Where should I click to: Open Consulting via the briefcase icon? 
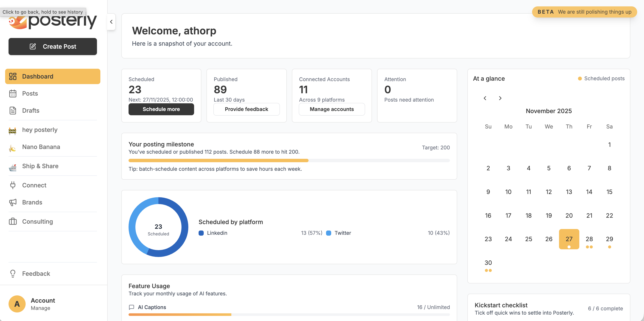click(x=13, y=221)
